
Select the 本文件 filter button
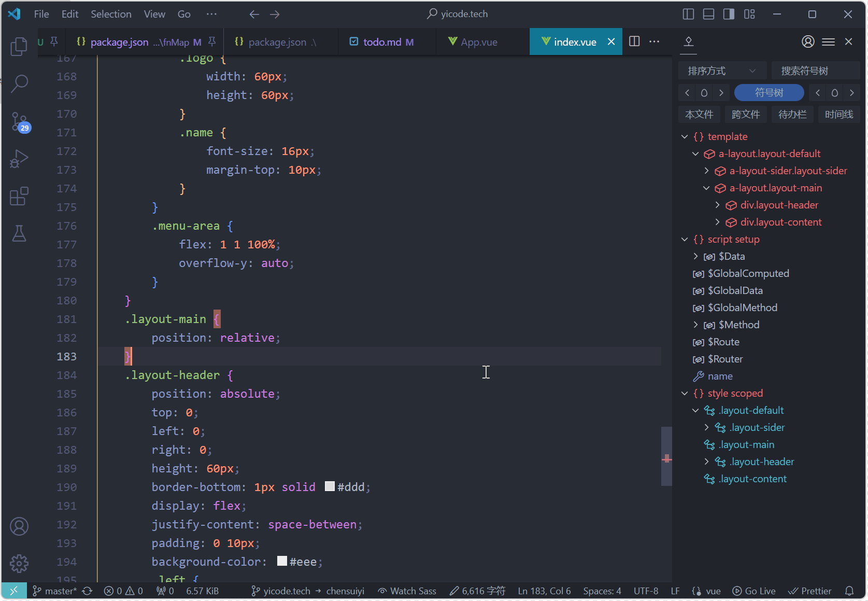click(699, 115)
